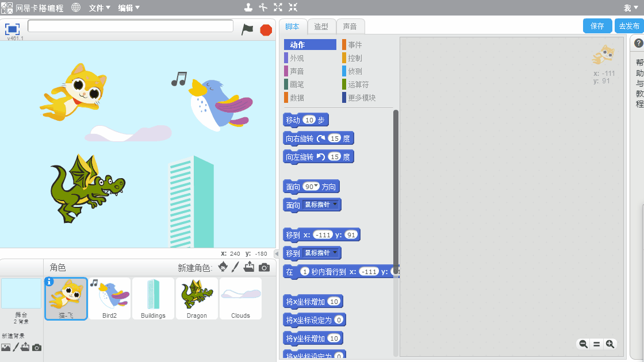Image resolution: width=644 pixels, height=362 pixels.
Task: Switch to the 脚本 tab
Action: pos(293,26)
